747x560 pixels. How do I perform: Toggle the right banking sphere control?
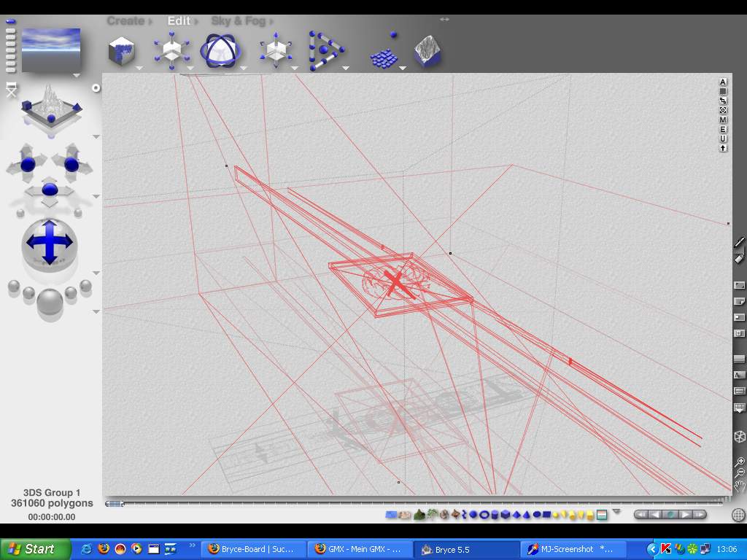(x=77, y=213)
